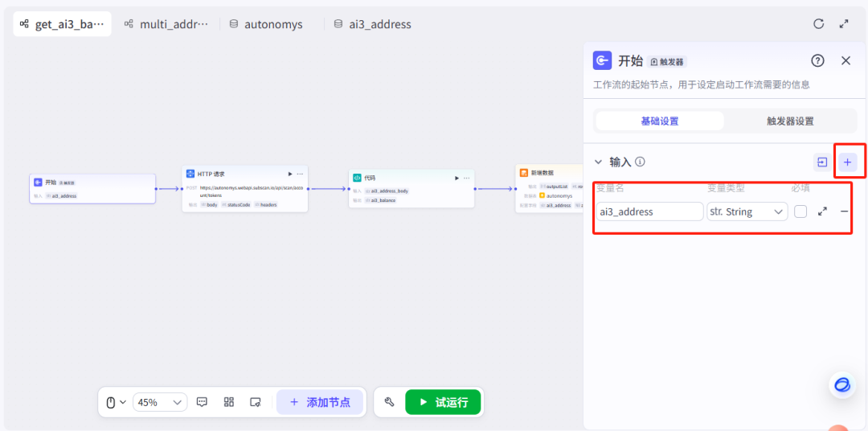
Task: Collapse the 输入 section chevron
Action: [598, 162]
